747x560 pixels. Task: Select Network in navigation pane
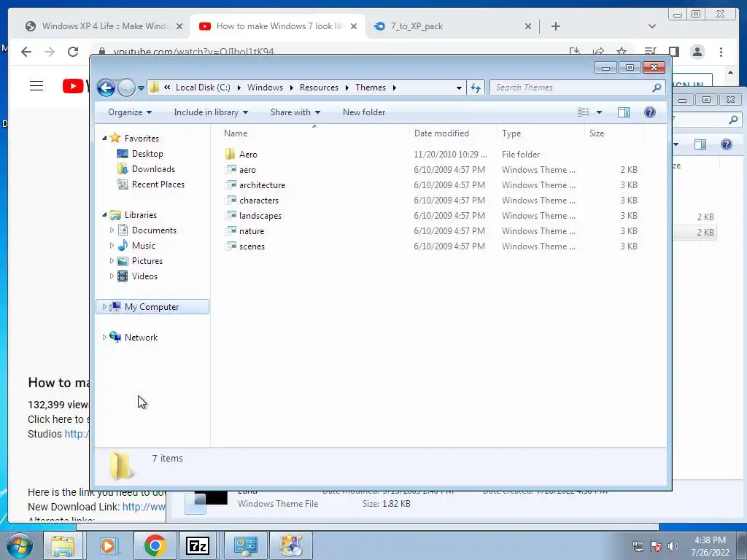pos(141,337)
